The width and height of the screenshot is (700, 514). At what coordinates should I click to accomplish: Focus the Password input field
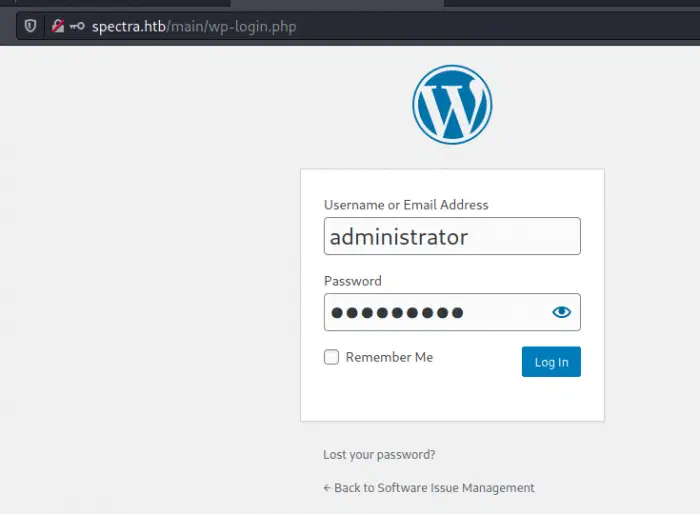(x=452, y=312)
